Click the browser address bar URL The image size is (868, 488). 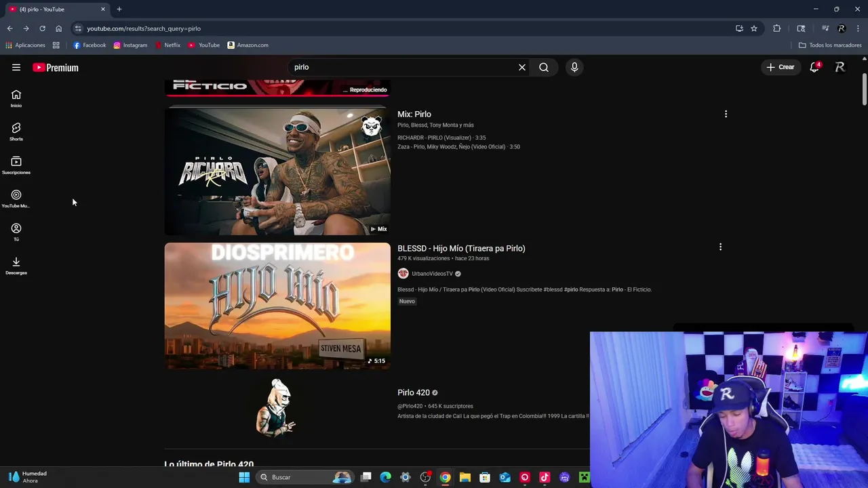[144, 28]
